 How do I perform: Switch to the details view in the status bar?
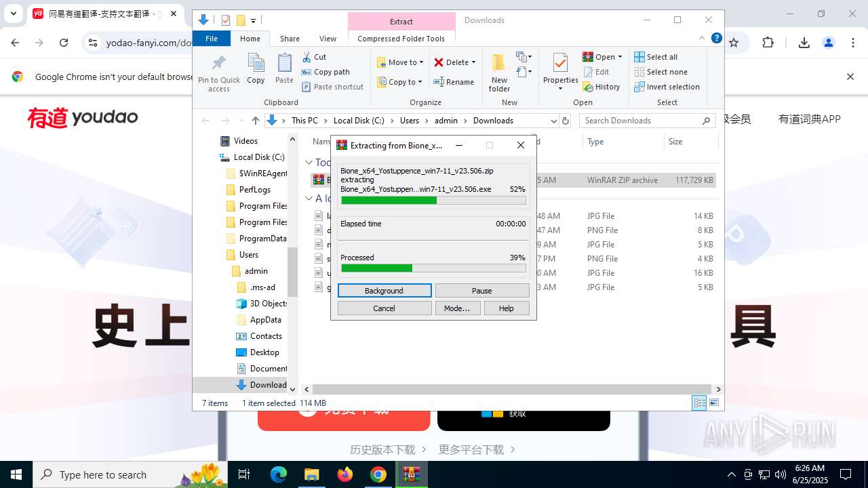(699, 403)
